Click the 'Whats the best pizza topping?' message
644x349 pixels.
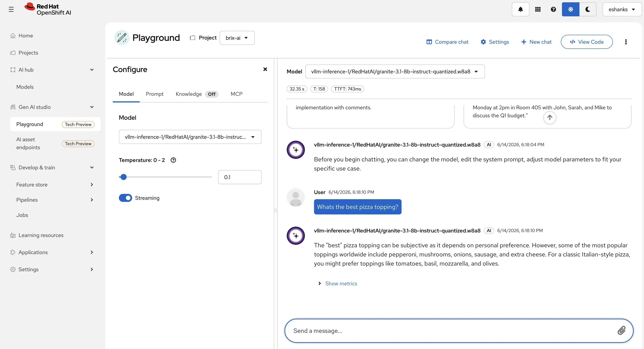coord(358,207)
